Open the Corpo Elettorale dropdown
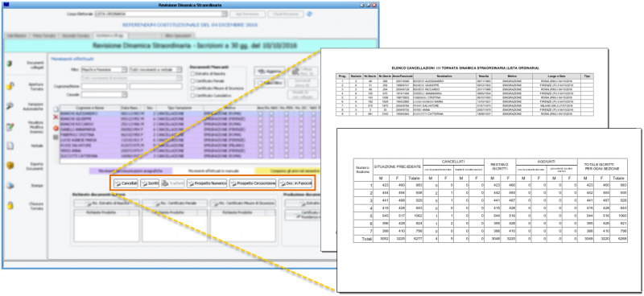Viewport: 644px width, 296px height. click(225, 14)
